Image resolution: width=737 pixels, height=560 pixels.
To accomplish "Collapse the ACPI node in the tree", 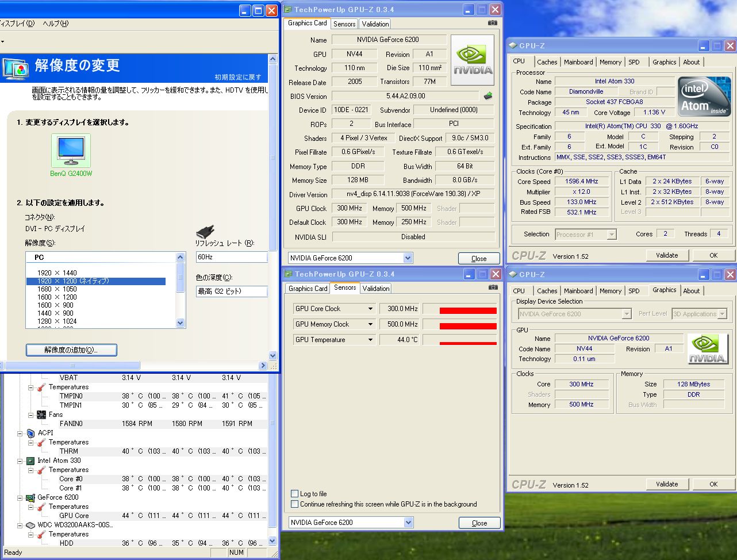I will coord(20,433).
